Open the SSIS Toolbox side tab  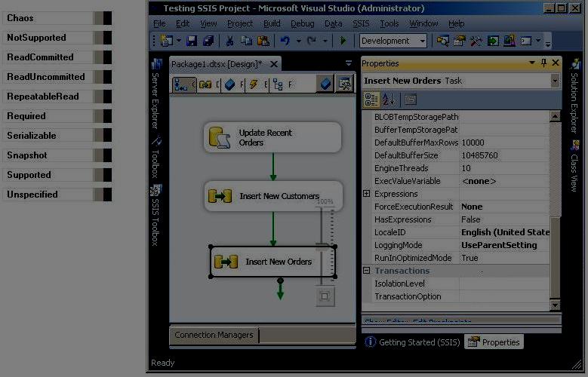(x=155, y=216)
